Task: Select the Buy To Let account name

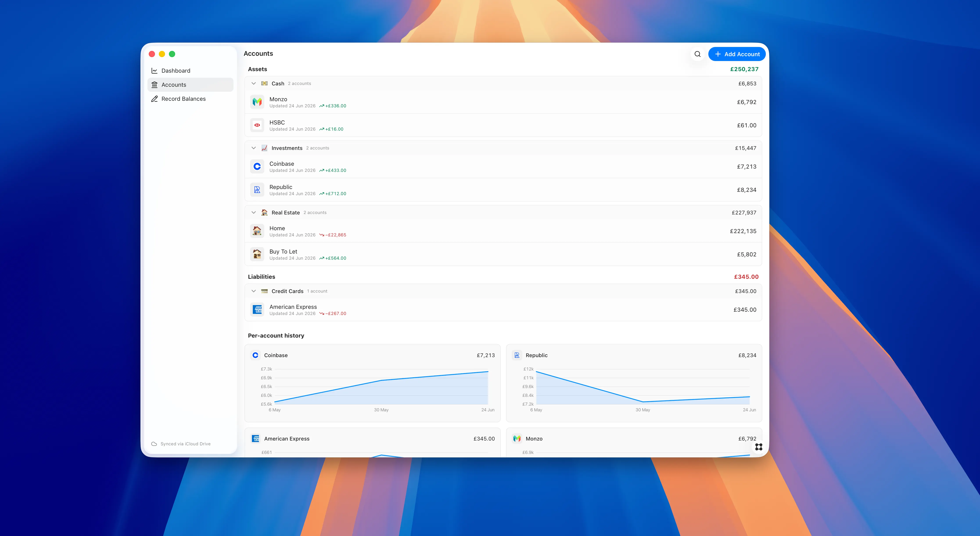Action: [283, 252]
